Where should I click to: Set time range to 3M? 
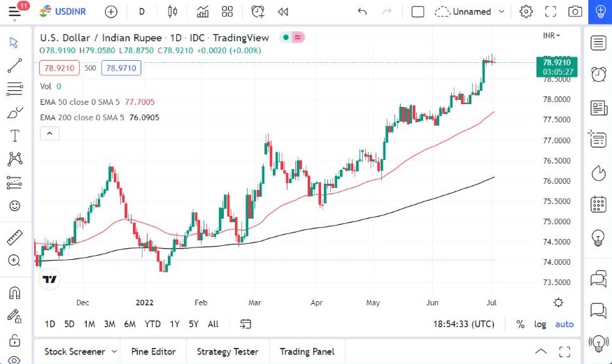[110, 324]
